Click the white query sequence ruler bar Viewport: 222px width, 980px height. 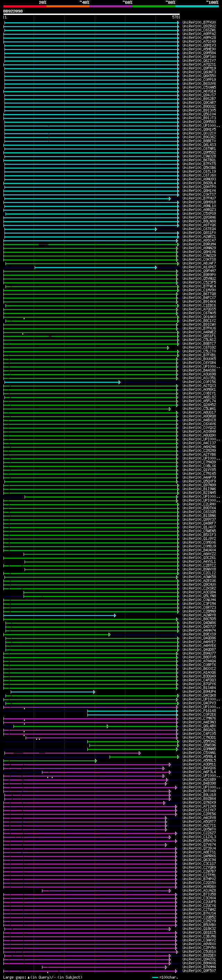click(x=92, y=15)
